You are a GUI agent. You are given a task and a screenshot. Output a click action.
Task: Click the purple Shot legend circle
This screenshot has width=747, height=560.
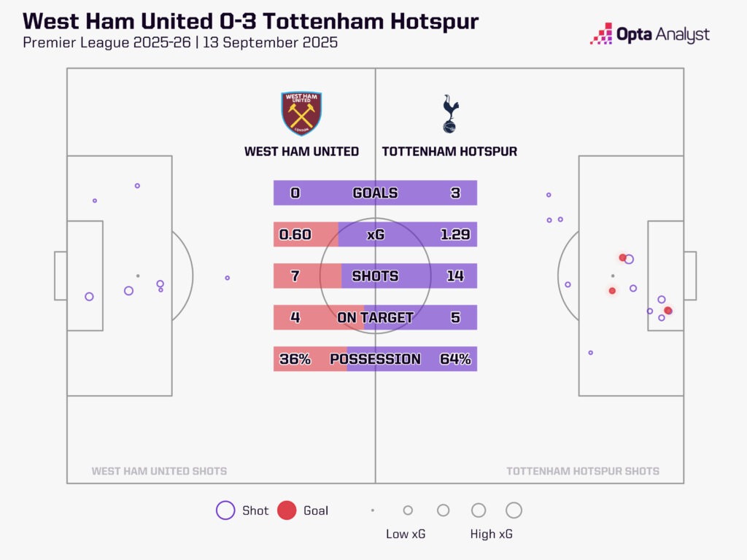click(225, 510)
